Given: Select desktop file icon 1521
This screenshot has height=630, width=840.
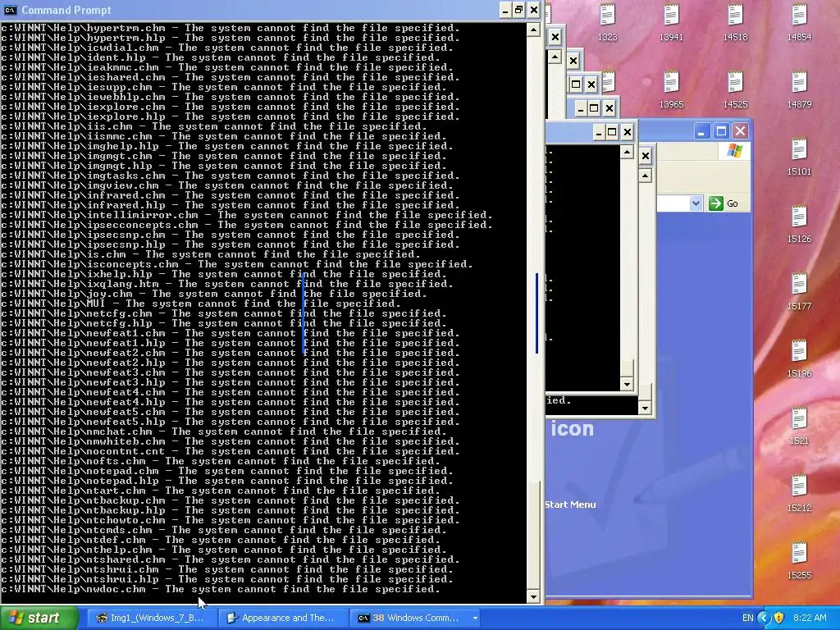Looking at the screenshot, I should (799, 427).
